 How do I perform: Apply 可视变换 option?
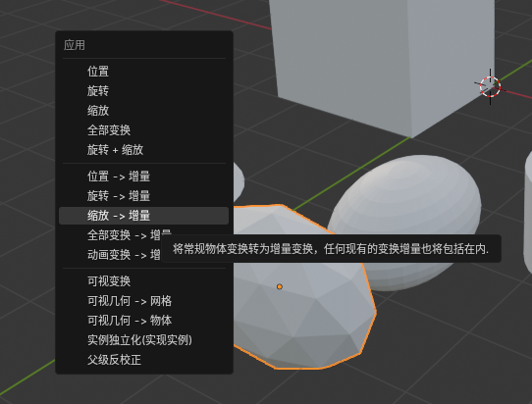pyautogui.click(x=144, y=281)
